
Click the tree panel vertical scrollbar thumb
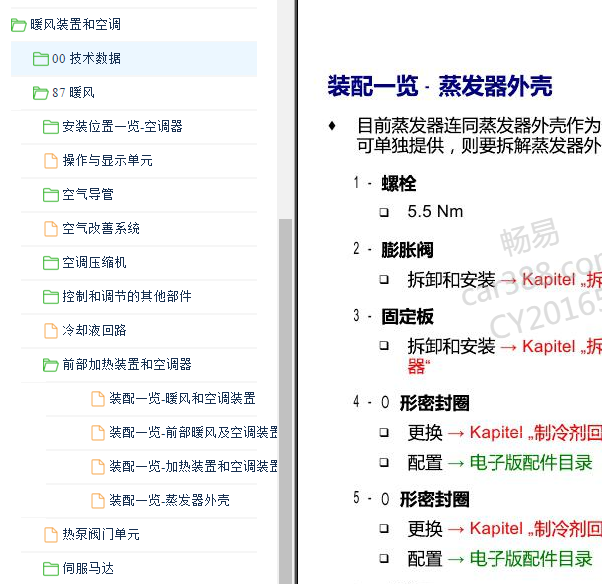tap(285, 401)
